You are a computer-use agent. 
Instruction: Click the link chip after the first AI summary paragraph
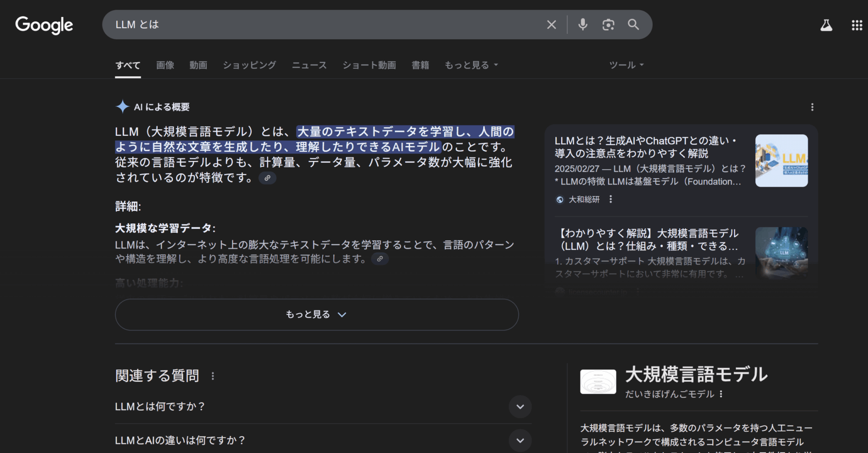point(267,178)
